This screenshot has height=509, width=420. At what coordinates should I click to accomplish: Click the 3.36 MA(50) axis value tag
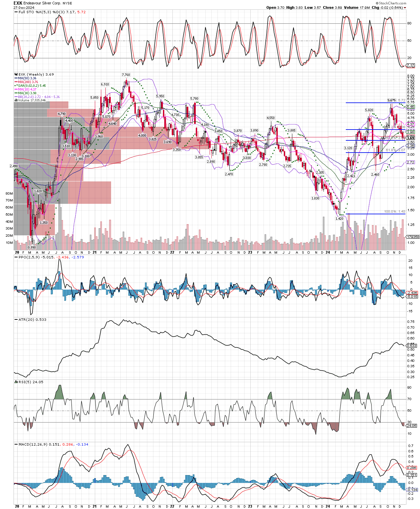coord(411,146)
